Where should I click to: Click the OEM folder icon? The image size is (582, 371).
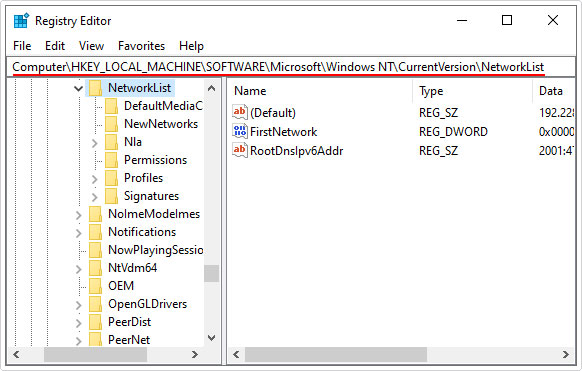click(x=95, y=286)
